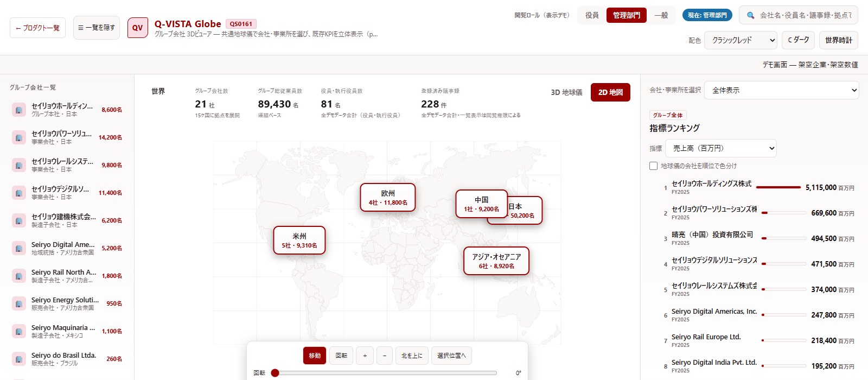Click 選択位置へ button
This screenshot has height=380, width=868.
[451, 356]
